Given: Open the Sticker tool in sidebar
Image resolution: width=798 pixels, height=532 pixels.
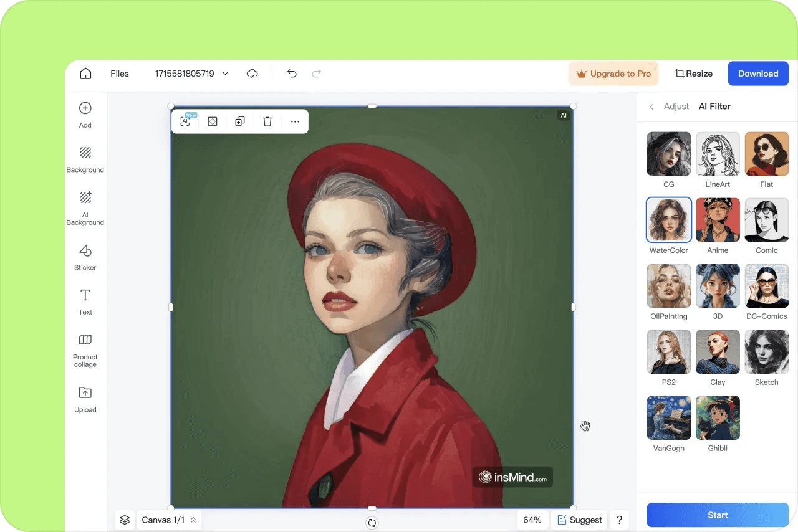Looking at the screenshot, I should tap(85, 257).
